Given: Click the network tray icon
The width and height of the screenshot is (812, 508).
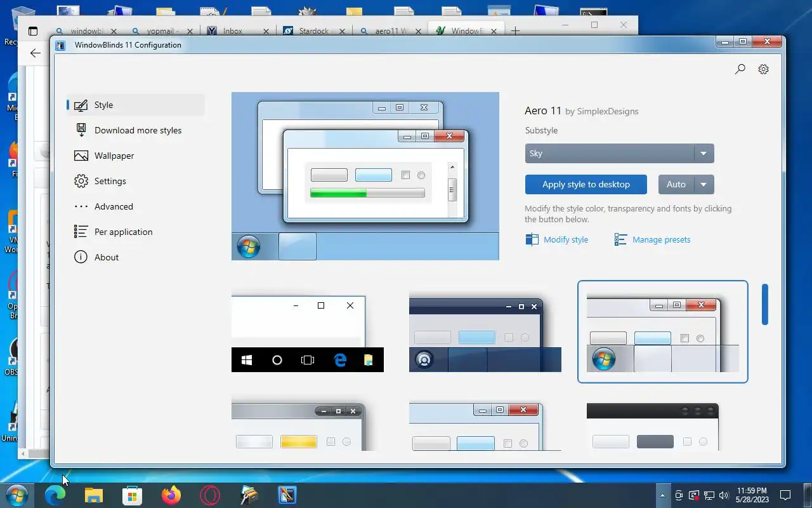Looking at the screenshot, I should coord(709,495).
